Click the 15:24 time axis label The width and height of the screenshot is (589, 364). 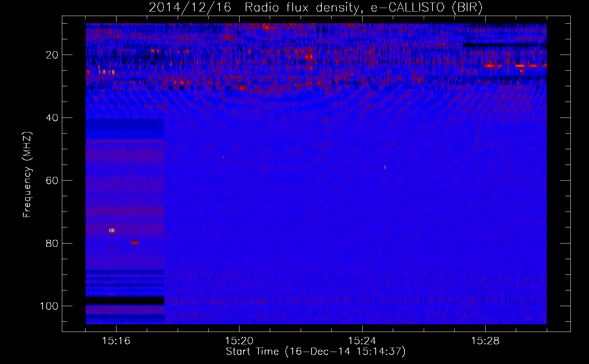[362, 341]
